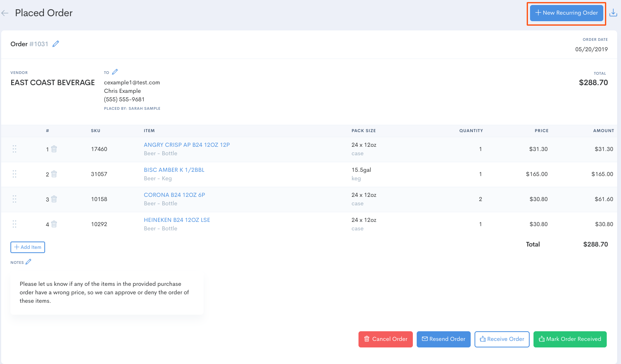Image resolution: width=621 pixels, height=364 pixels.
Task: View the CORONA B24 12OZ item
Action: point(175,195)
